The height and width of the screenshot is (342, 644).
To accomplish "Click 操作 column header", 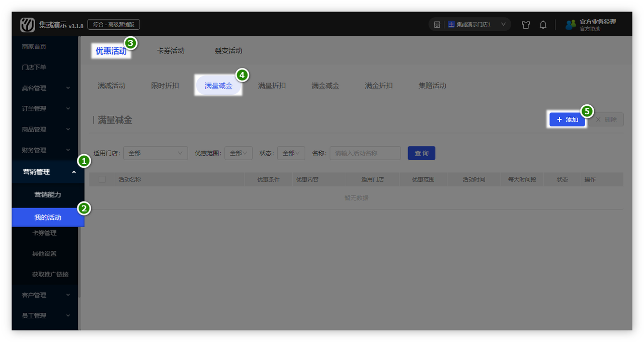I will [590, 179].
